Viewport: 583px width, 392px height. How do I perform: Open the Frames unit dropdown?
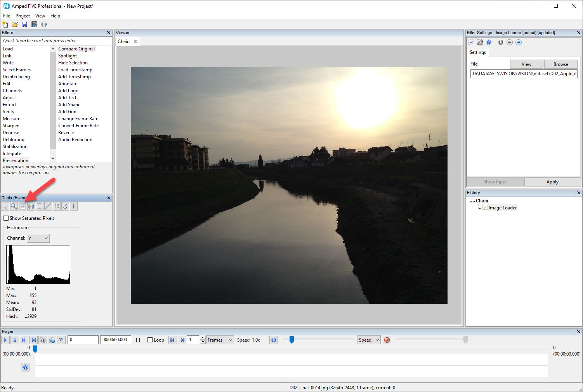(x=220, y=340)
